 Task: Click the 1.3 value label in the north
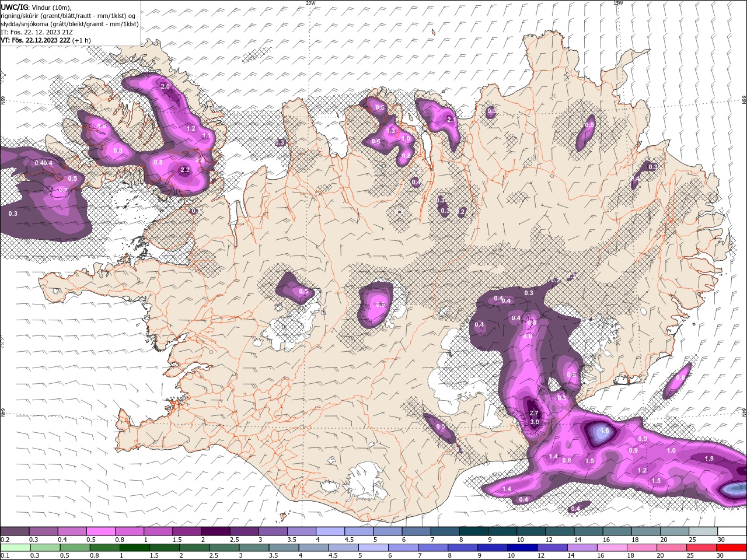(391, 131)
